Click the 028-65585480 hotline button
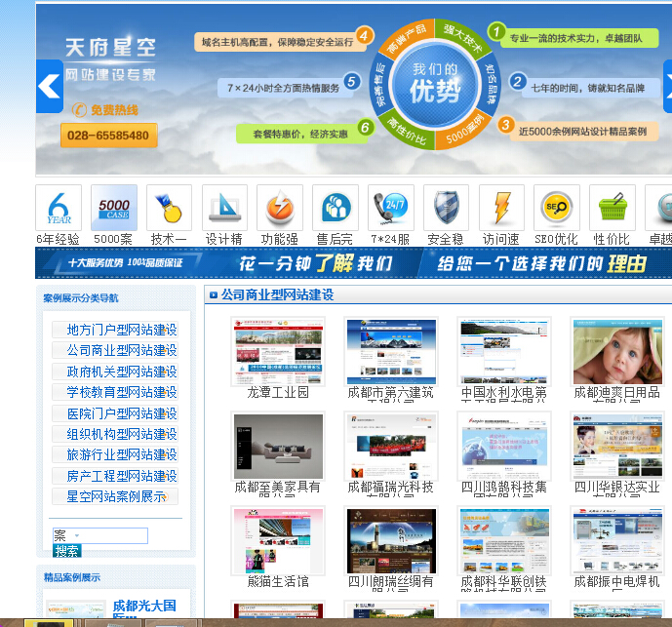Image resolution: width=672 pixels, height=627 pixels. (x=109, y=136)
